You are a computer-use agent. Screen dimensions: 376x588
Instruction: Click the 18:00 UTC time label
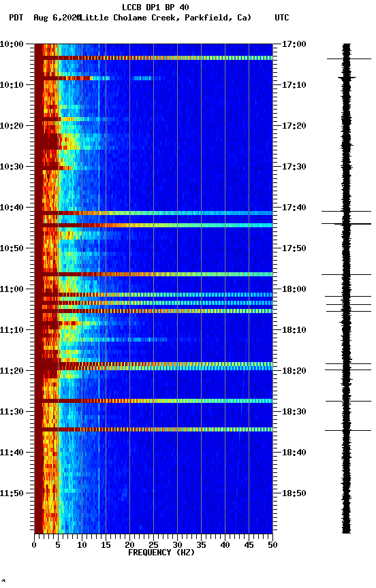coord(294,289)
